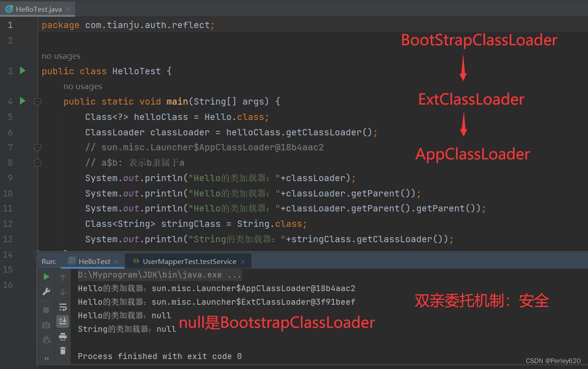The width and height of the screenshot is (588, 369).
Task: Close the UserMapperTest.testService run tab
Action: coord(243,261)
